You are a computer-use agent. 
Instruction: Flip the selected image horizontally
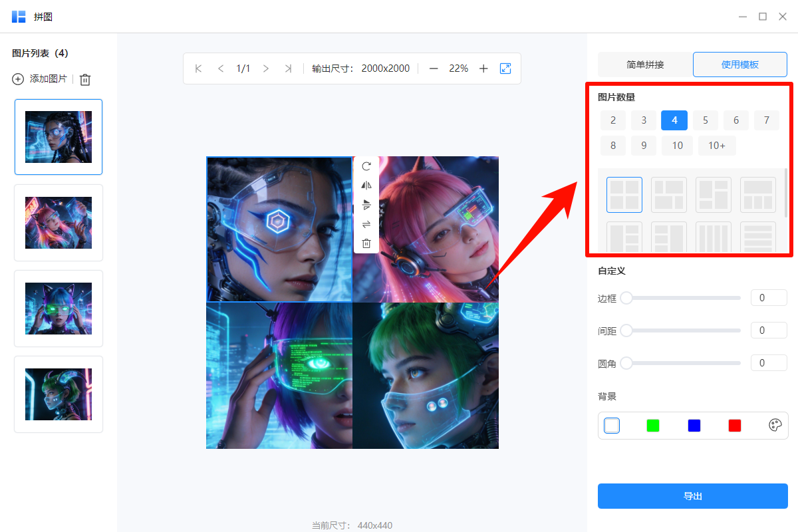click(366, 186)
